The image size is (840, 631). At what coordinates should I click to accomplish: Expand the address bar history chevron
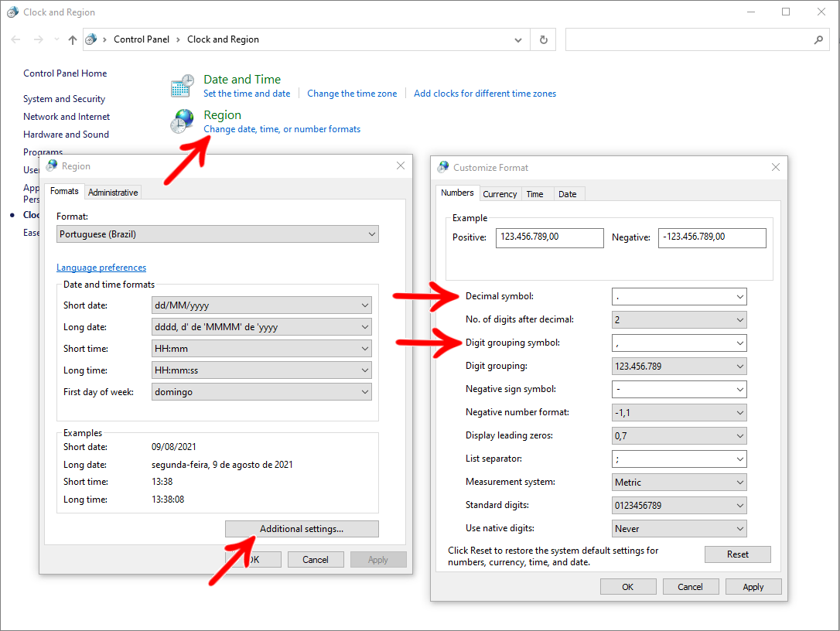(518, 39)
